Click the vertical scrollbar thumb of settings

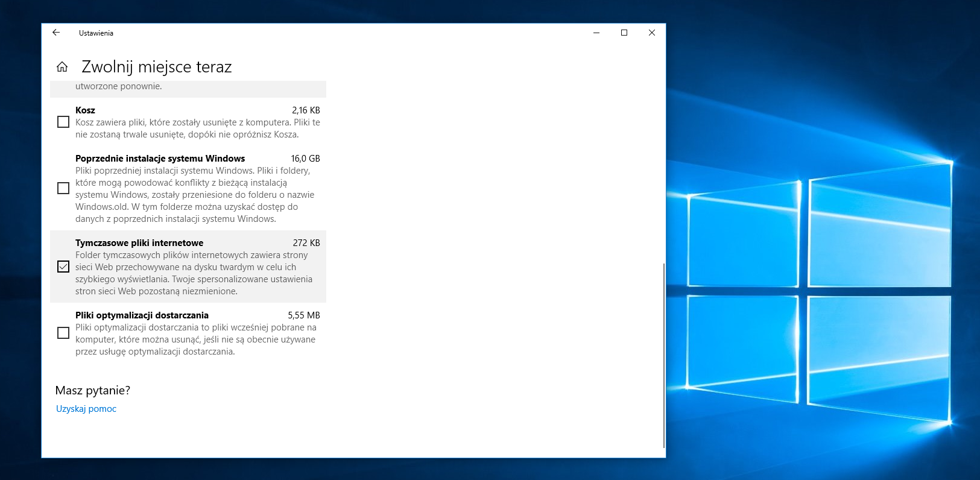[x=663, y=355]
